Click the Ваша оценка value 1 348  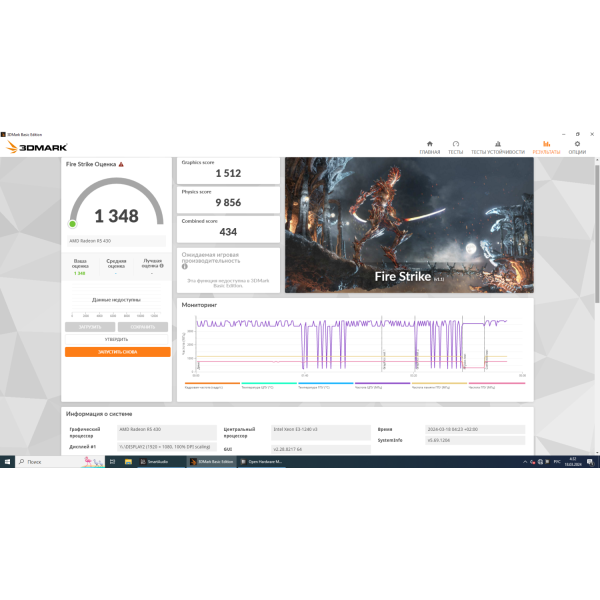point(80,273)
